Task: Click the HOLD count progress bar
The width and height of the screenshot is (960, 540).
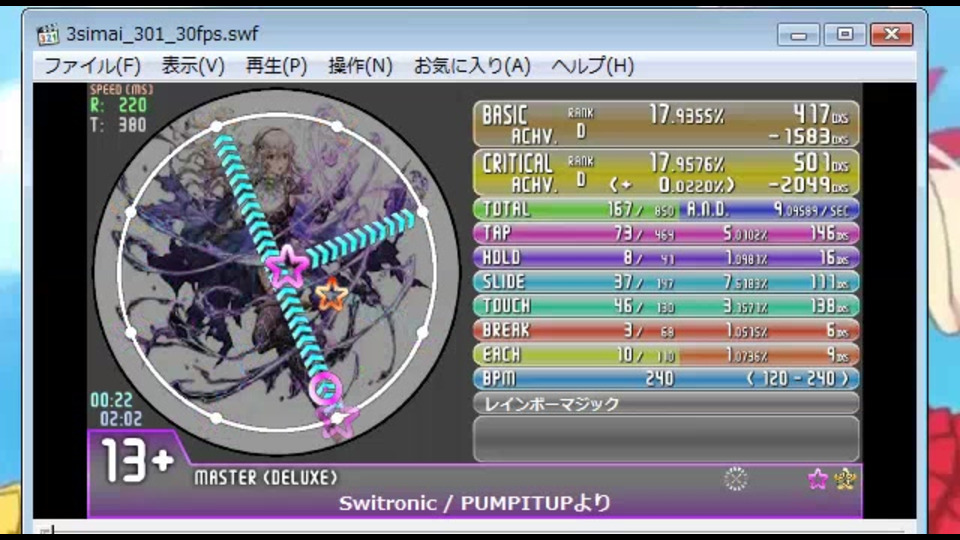Action: [666, 258]
